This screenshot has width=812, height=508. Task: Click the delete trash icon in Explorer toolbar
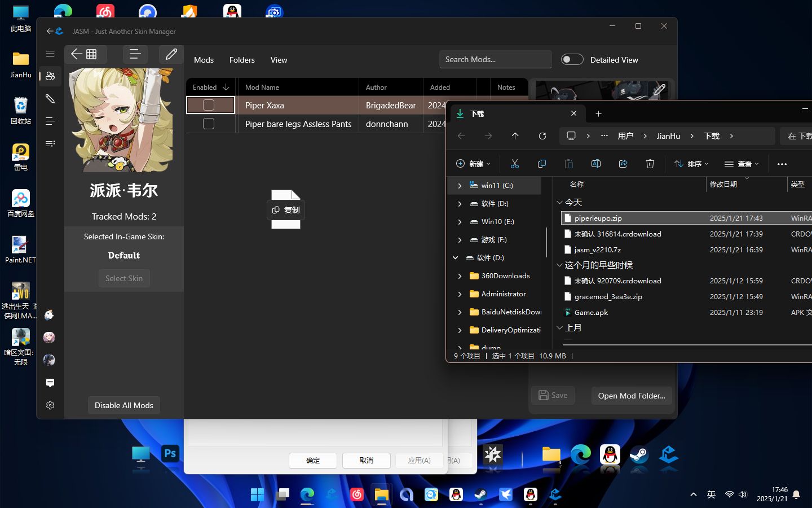click(650, 164)
